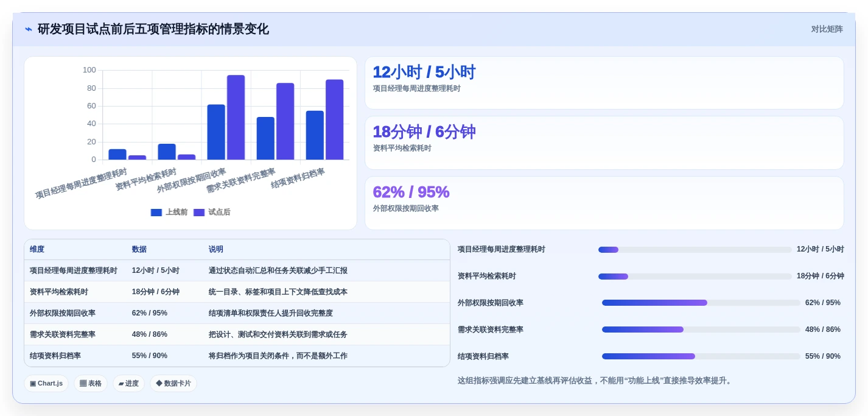868x416 pixels.
Task: Click the 55% / 90% value beside the progress bar
Action: (x=823, y=356)
